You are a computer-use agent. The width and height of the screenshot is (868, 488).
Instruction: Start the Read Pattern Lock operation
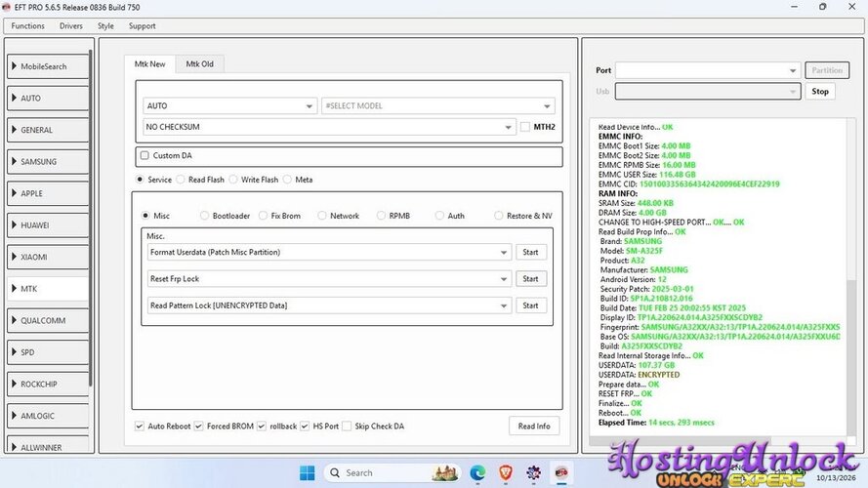click(x=531, y=305)
